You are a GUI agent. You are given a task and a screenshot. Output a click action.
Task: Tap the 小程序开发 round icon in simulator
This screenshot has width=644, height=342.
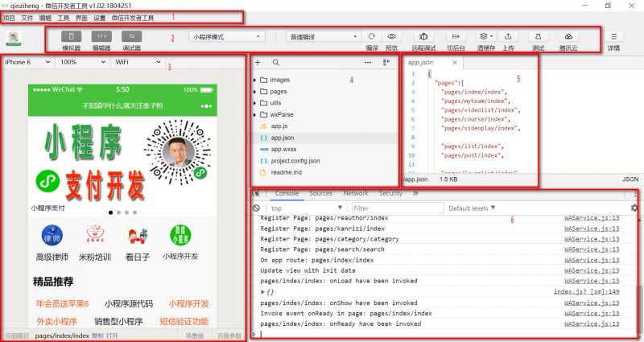click(x=180, y=235)
